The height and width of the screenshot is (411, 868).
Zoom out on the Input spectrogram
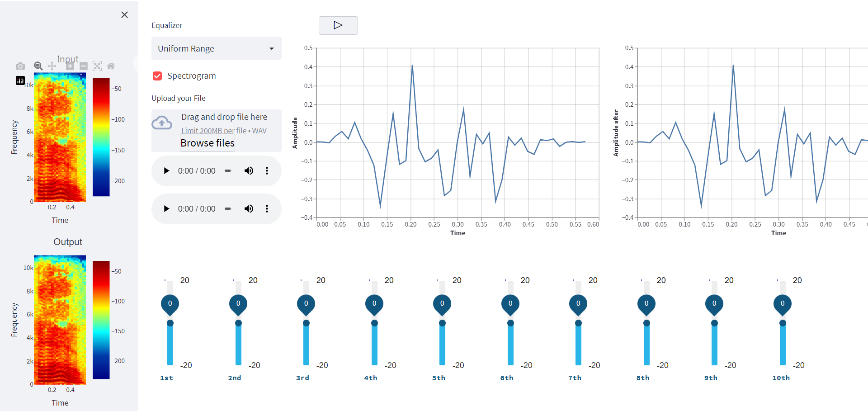tap(84, 66)
